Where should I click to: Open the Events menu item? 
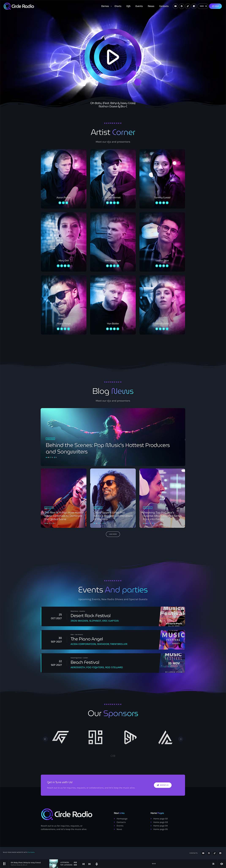(x=139, y=6)
